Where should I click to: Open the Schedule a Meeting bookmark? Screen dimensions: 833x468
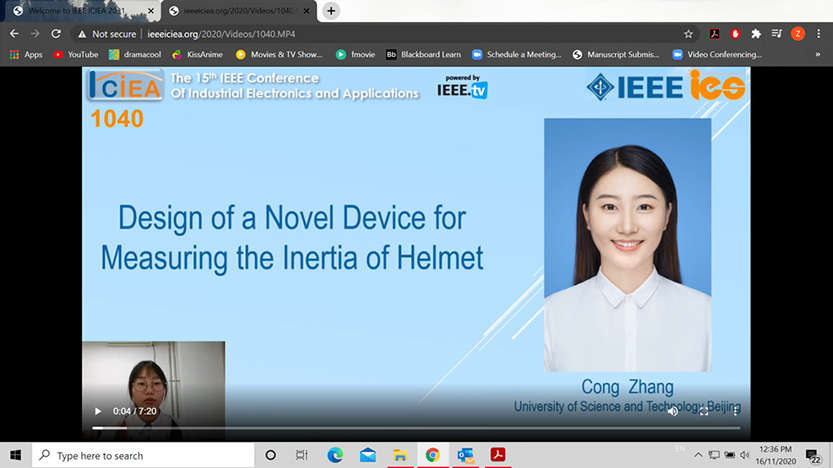(x=517, y=54)
